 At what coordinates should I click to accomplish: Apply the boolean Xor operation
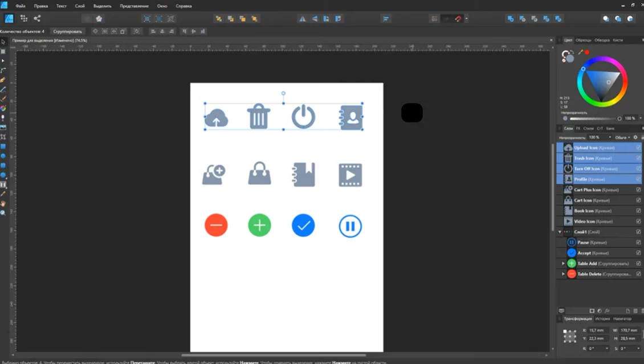(x=546, y=18)
